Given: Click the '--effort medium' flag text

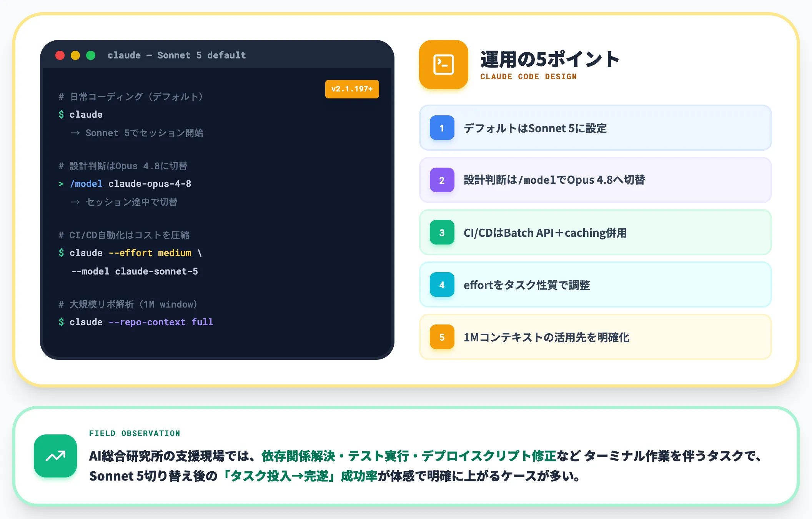Looking at the screenshot, I should tap(150, 253).
